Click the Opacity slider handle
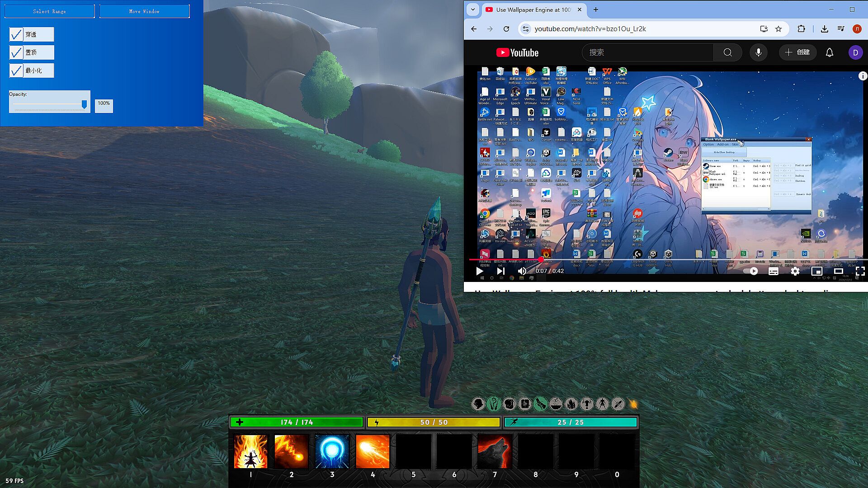The image size is (868, 488). [x=84, y=104]
